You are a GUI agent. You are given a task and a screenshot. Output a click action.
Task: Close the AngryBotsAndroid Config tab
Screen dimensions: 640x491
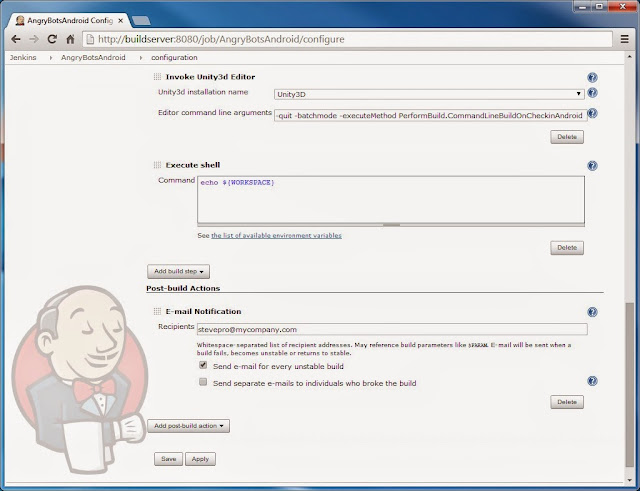(x=121, y=20)
